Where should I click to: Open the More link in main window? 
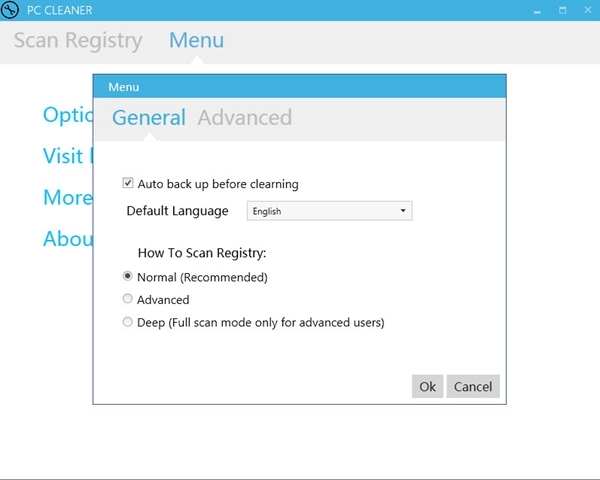pyautogui.click(x=68, y=197)
